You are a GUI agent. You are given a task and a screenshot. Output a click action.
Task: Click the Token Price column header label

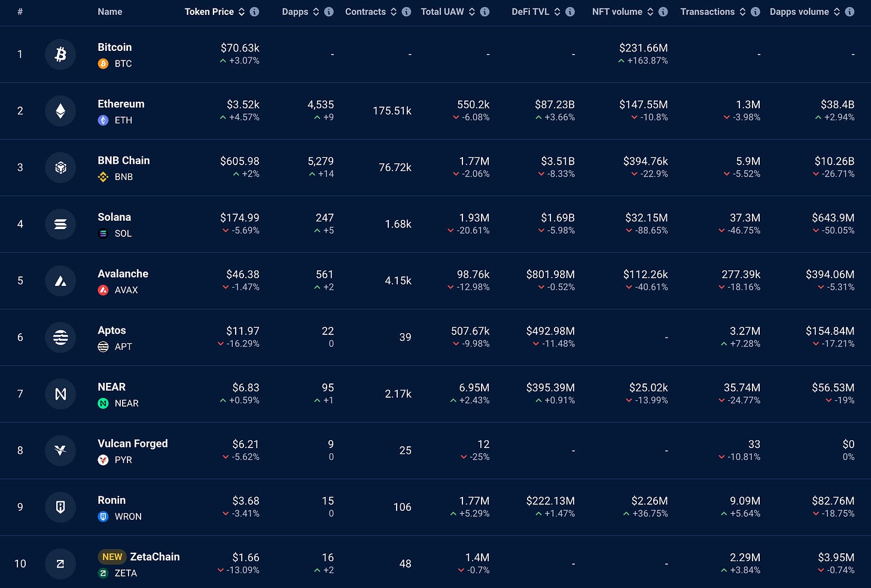point(209,12)
